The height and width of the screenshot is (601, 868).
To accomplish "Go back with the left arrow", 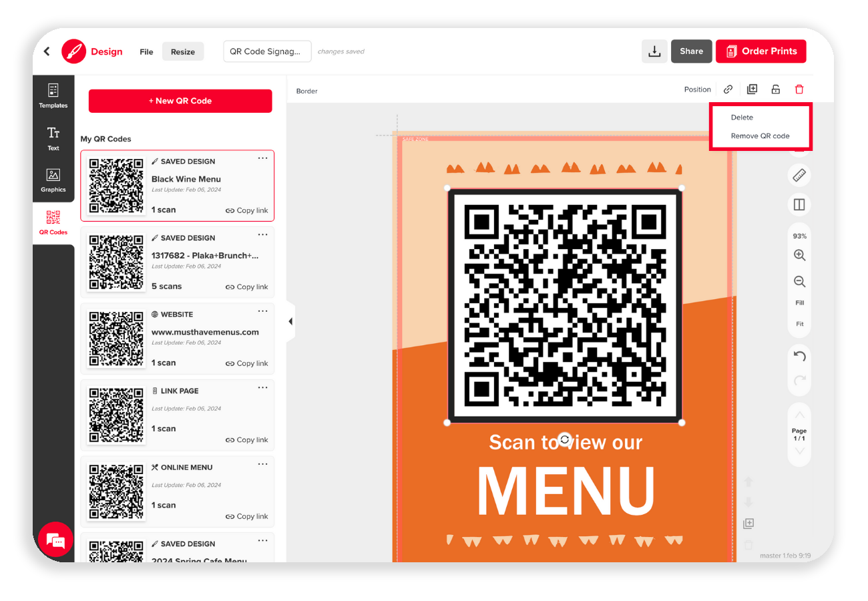I will tap(47, 51).
